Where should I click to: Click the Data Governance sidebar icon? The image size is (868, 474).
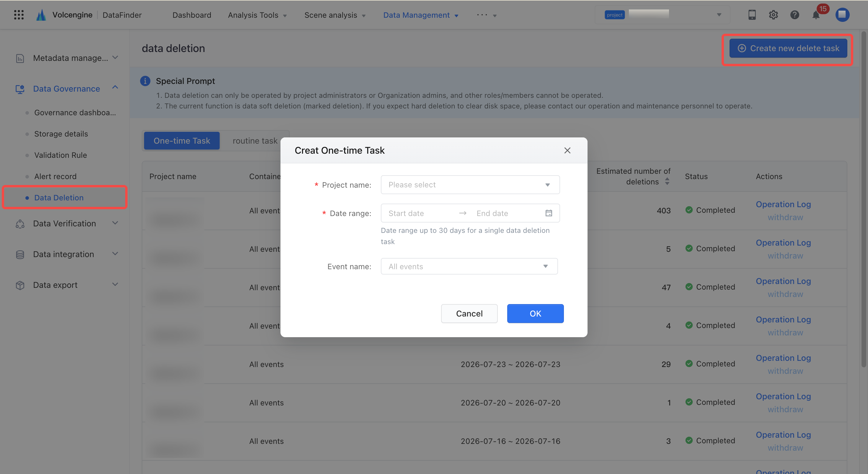(x=20, y=89)
